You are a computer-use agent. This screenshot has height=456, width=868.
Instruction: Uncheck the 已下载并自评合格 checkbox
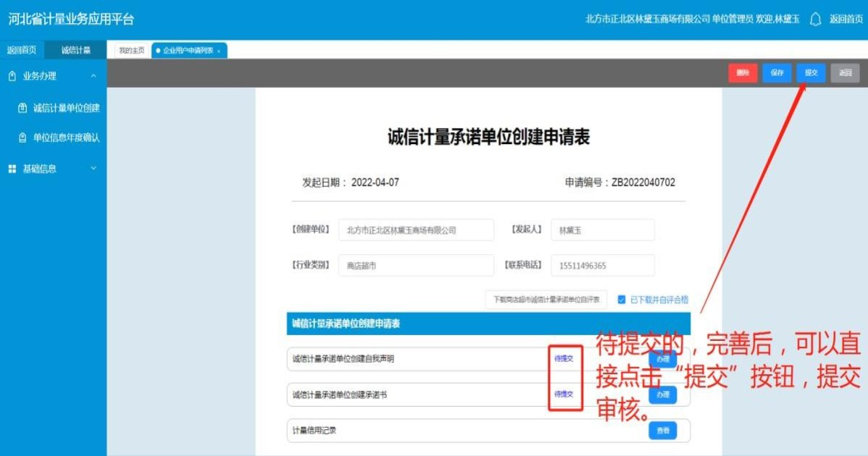pos(622,300)
